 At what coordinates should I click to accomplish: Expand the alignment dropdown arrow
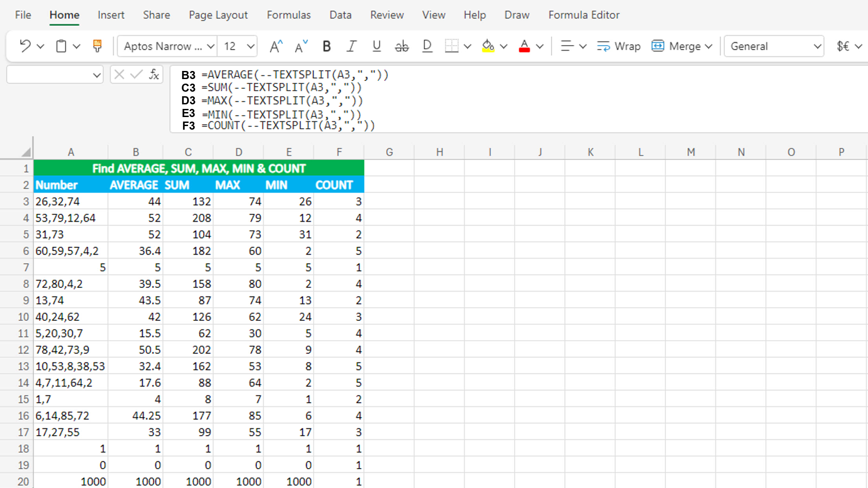(x=583, y=46)
